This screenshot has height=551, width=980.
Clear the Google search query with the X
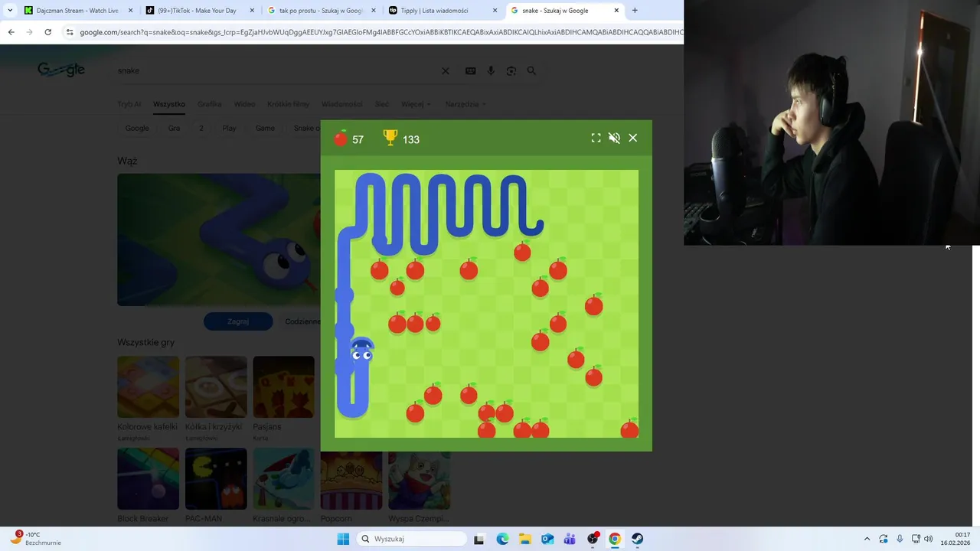pos(446,70)
